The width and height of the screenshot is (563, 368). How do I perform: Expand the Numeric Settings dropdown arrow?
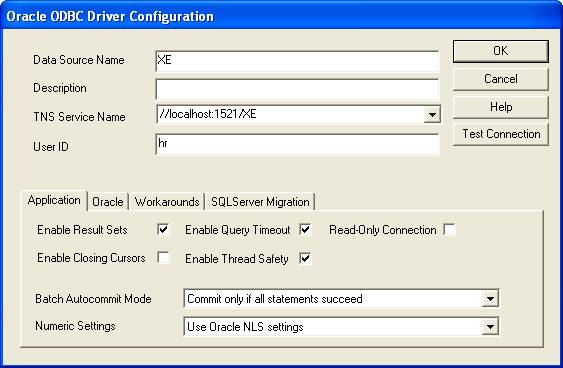(x=490, y=327)
